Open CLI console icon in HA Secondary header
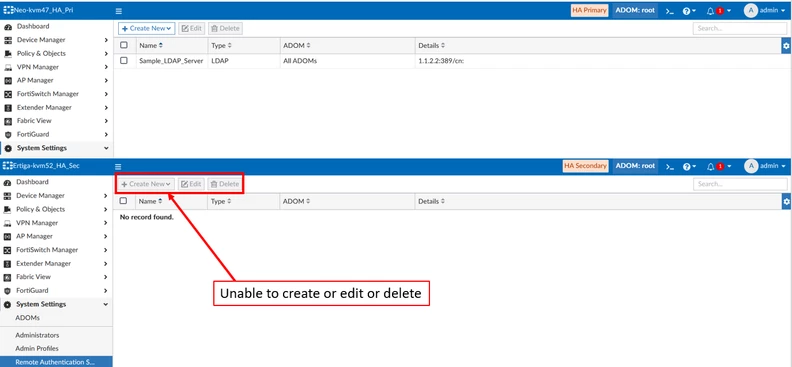 [x=669, y=166]
